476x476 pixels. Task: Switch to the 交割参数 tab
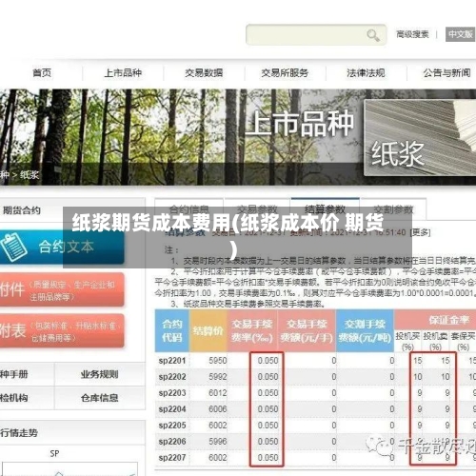click(393, 209)
